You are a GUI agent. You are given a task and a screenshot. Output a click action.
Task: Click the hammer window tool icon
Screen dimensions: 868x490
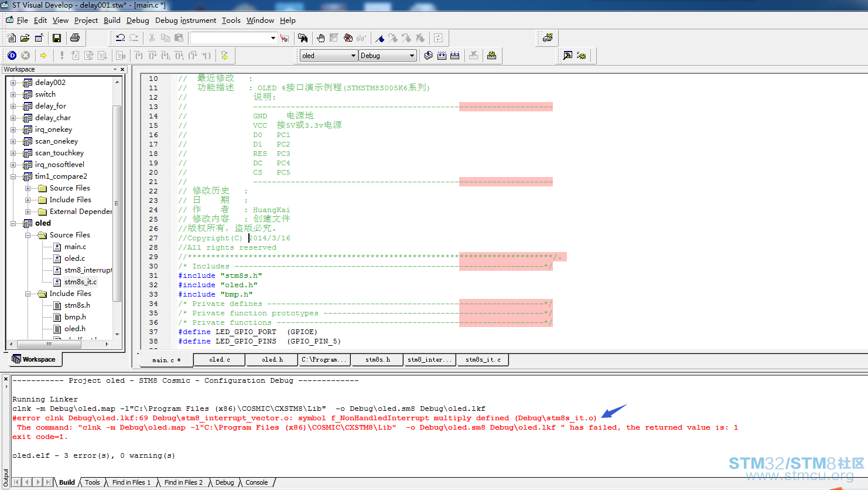point(568,55)
